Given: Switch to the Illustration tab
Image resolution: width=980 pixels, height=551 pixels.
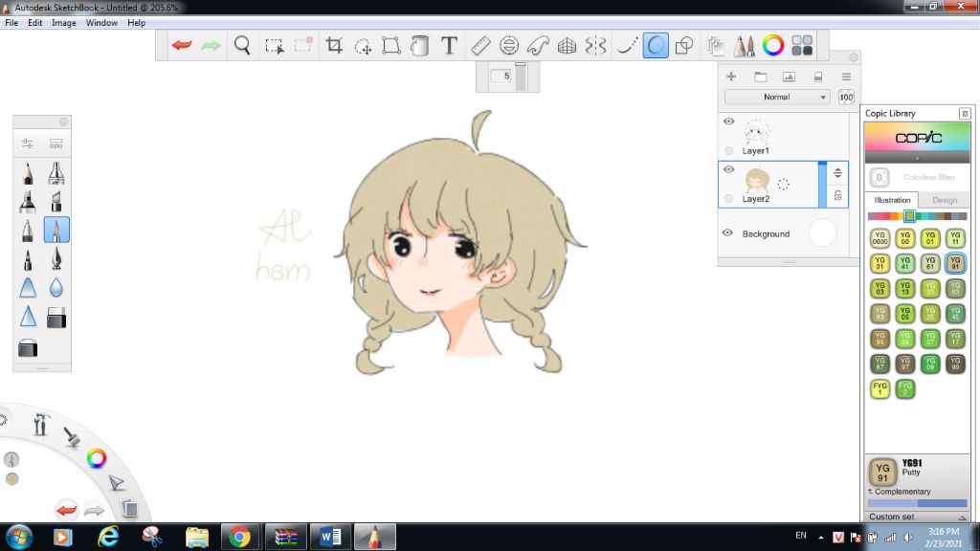Looking at the screenshot, I should point(892,200).
